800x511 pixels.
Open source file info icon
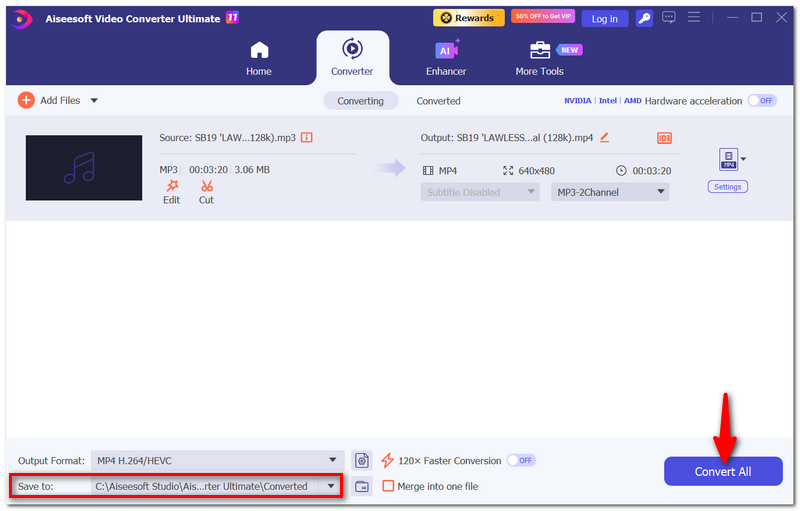pyautogui.click(x=307, y=137)
